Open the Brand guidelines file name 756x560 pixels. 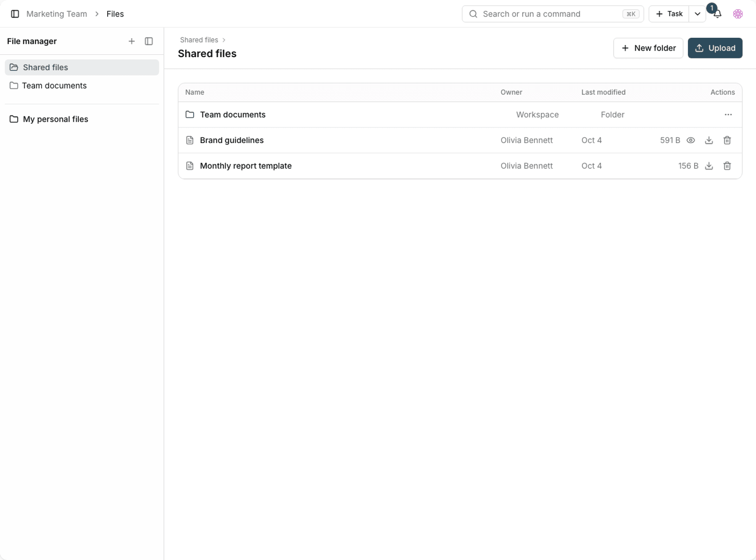tap(232, 140)
